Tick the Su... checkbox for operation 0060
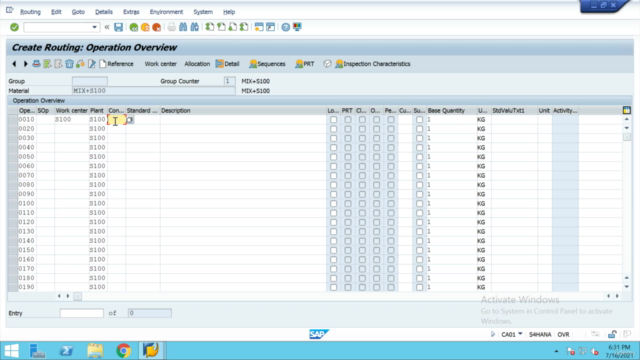 click(419, 167)
